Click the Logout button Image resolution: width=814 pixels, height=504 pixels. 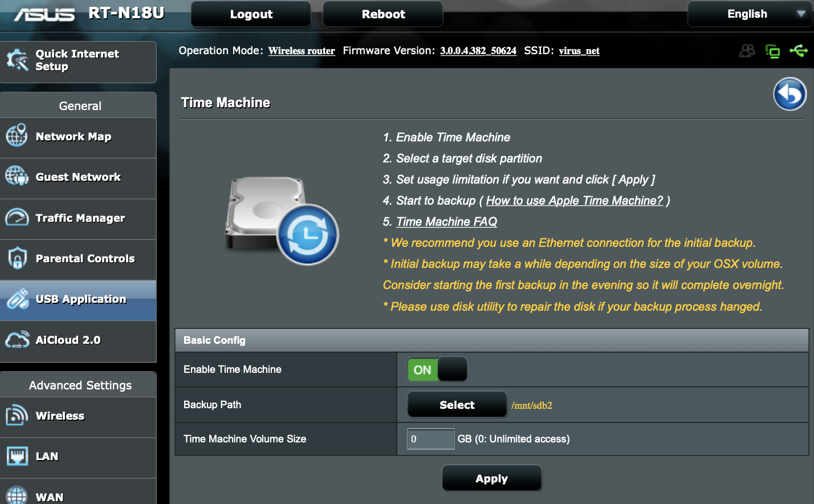[251, 14]
